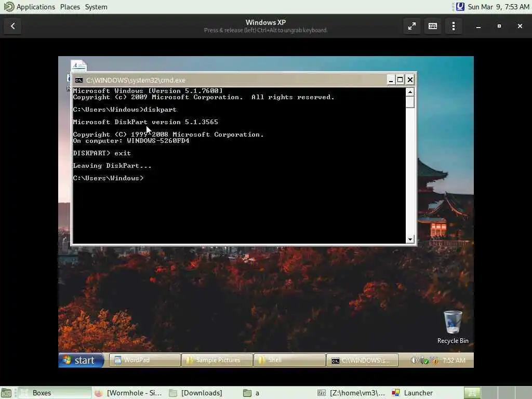The image size is (532, 399).
Task: Click the XP tray clock 7:52 AM
Action: point(454,361)
